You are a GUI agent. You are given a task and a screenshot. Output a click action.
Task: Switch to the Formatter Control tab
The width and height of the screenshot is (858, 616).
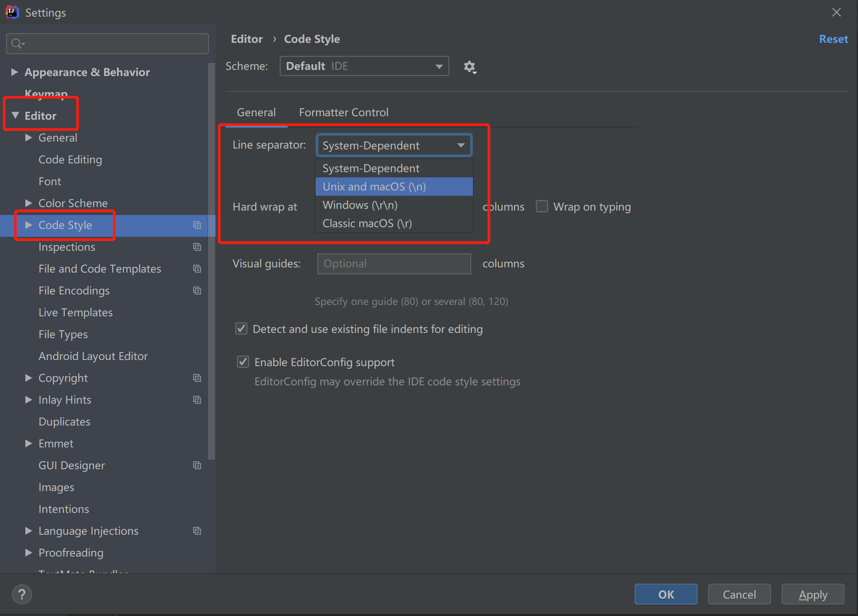coord(344,112)
